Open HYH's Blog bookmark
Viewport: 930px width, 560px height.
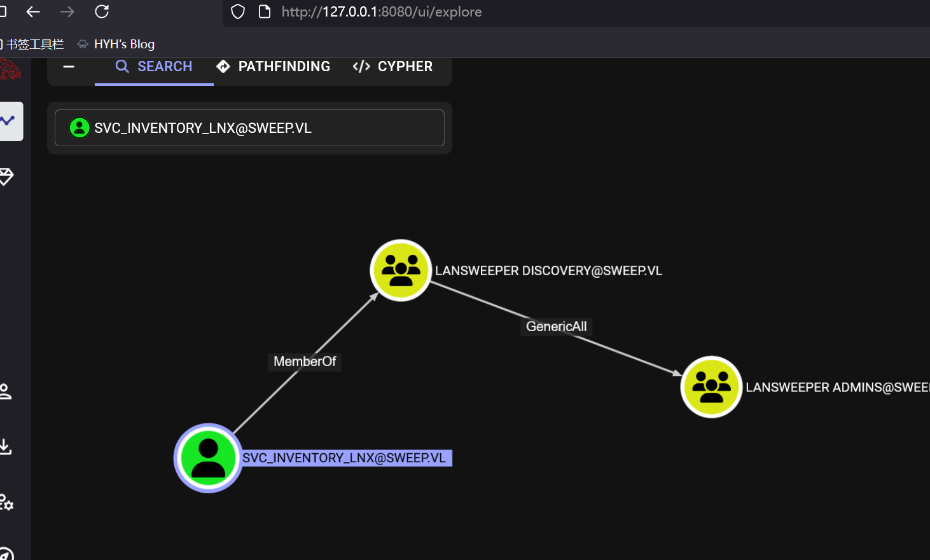pyautogui.click(x=116, y=44)
